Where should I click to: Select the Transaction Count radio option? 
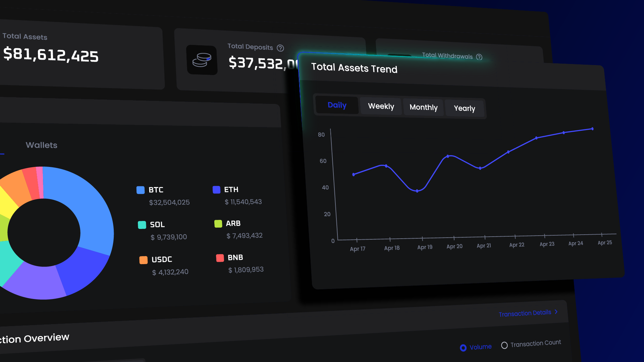504,345
